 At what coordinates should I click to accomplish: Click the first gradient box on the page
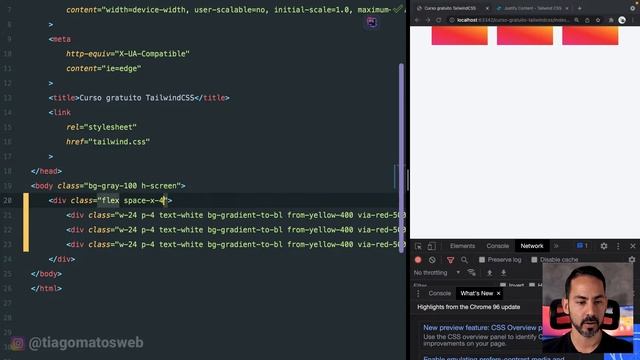[460, 36]
